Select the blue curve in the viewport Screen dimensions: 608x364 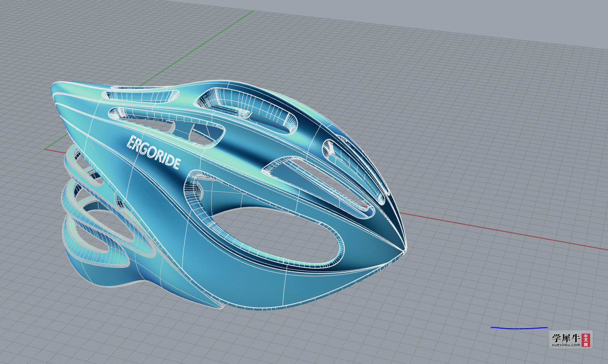519,328
